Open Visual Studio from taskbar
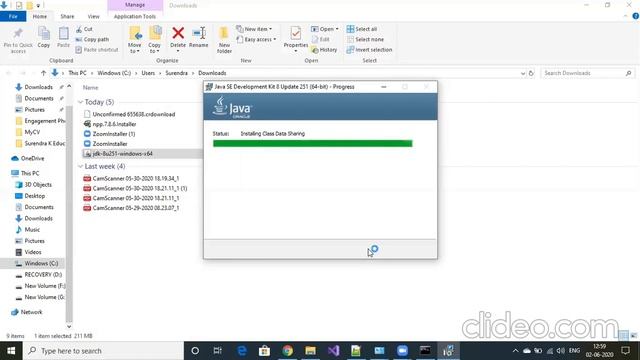 pyautogui.click(x=333, y=351)
